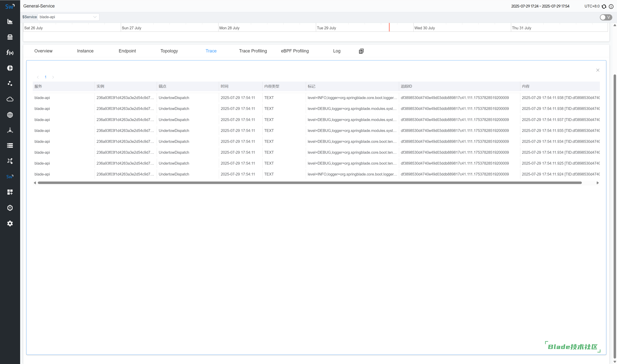Viewport: 617px width, 364px height.
Task: Click trace ID in the 17:54:11.937 row
Action: tap(455, 120)
